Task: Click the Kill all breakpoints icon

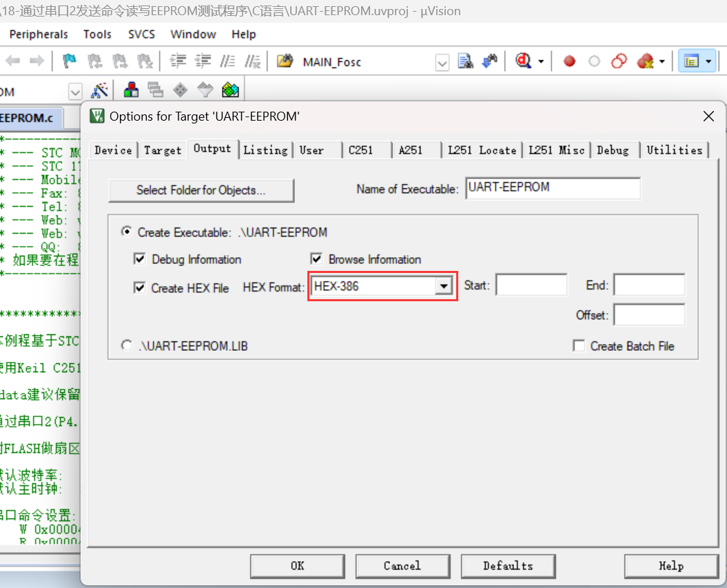Action: pyautogui.click(x=645, y=61)
